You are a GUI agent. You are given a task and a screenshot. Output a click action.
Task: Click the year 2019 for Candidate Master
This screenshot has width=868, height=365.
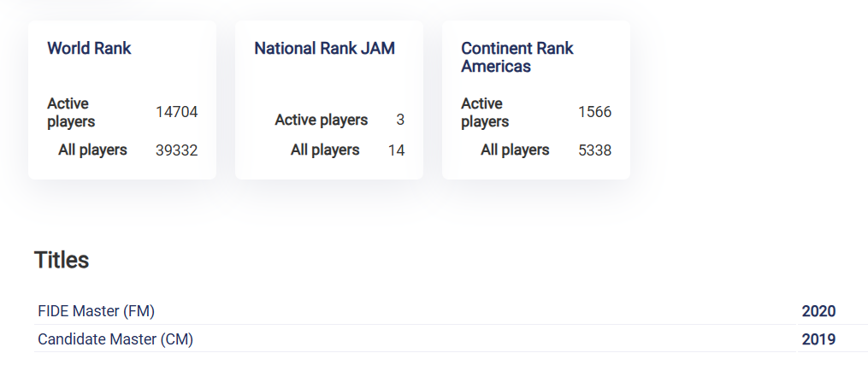pos(818,339)
